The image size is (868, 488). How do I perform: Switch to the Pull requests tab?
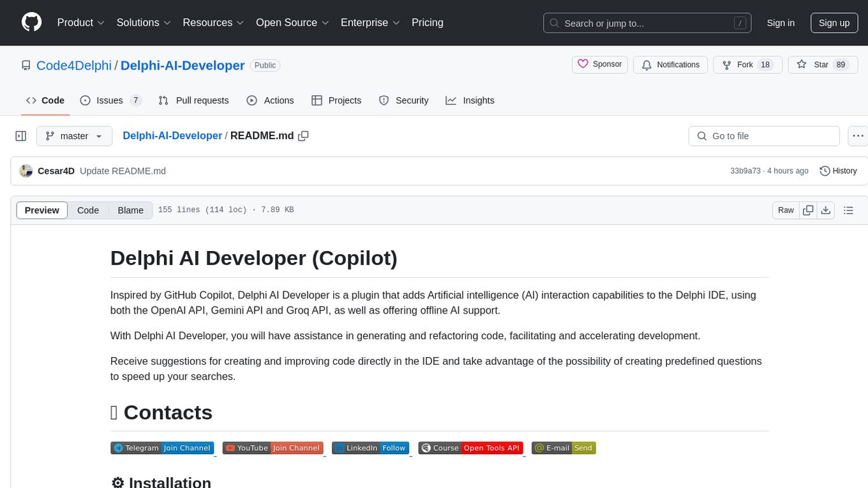tap(193, 100)
